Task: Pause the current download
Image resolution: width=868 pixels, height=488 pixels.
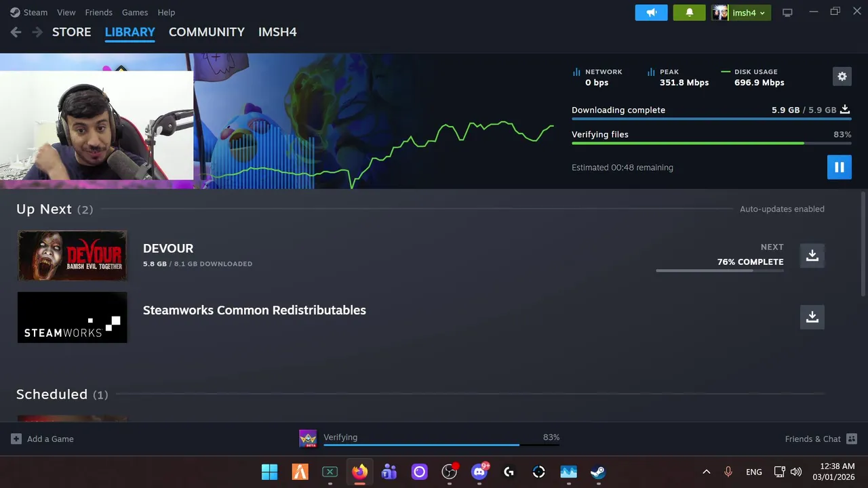Action: tap(839, 167)
